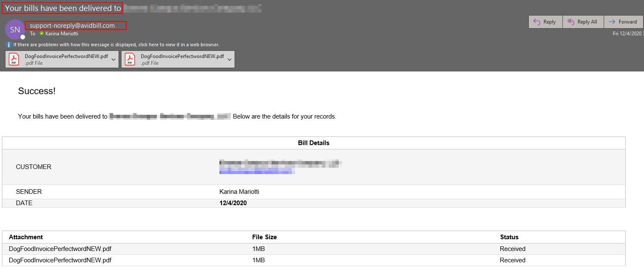Screen dimensions: 644x272
Task: Click the SN sender avatar circle
Action: 15,29
